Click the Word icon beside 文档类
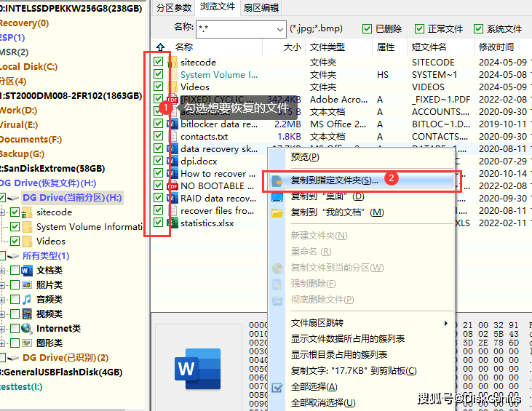The image size is (532, 411). pyautogui.click(x=27, y=271)
